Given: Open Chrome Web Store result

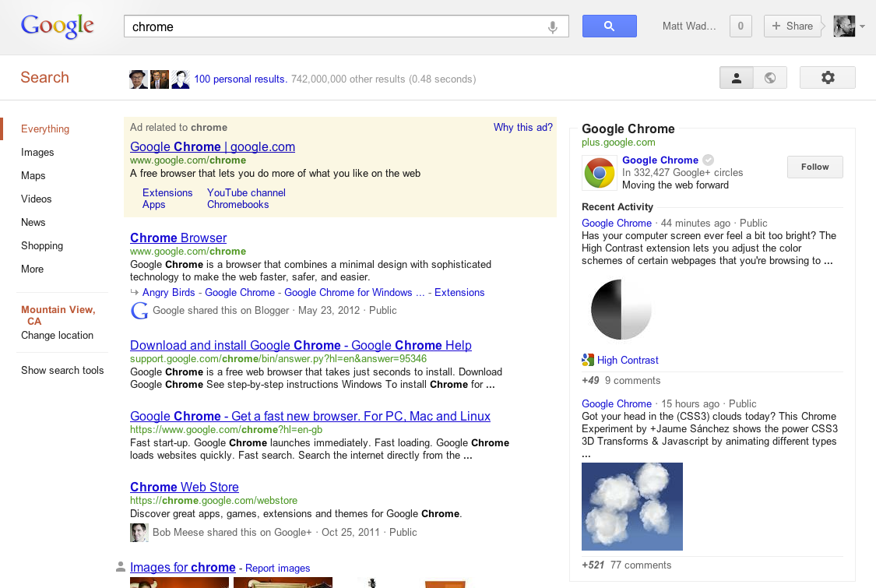Looking at the screenshot, I should tap(185, 488).
